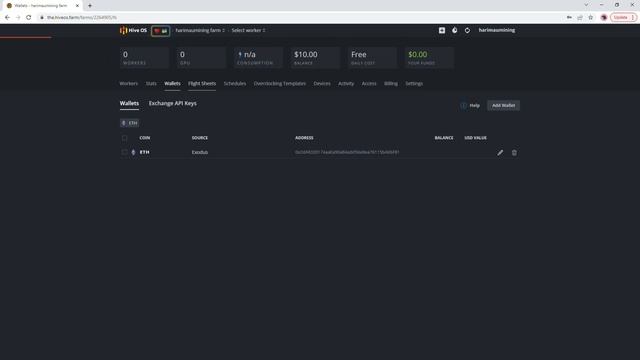Go back using browser back arrow
This screenshot has width=640, height=360.
7,18
